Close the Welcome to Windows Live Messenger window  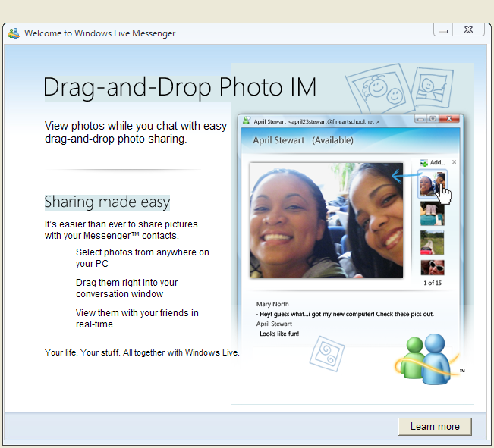click(x=468, y=31)
